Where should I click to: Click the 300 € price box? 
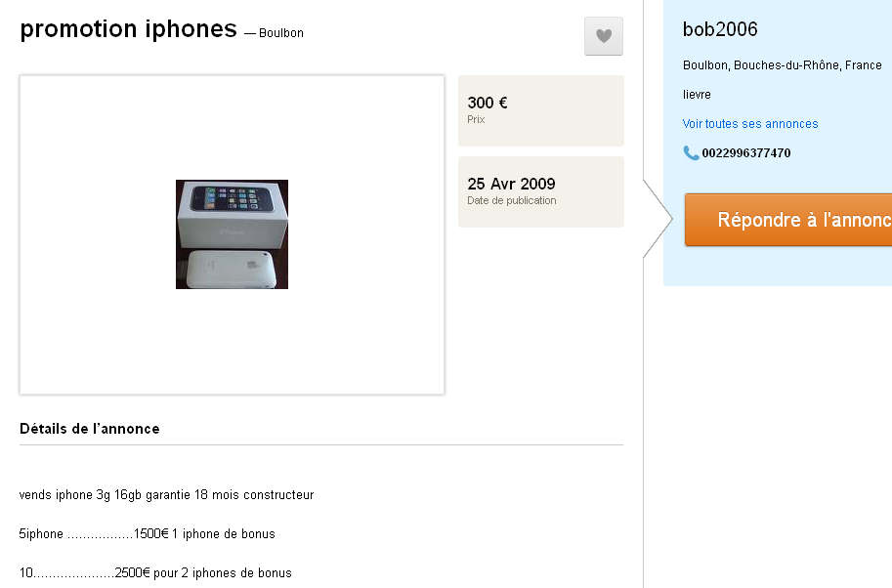540,110
